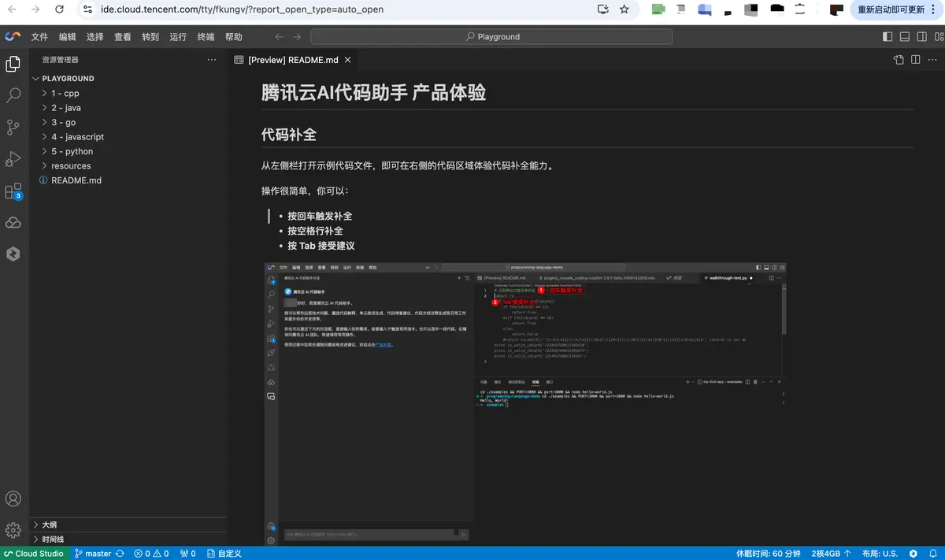Click the Playground command center search box

pyautogui.click(x=491, y=37)
